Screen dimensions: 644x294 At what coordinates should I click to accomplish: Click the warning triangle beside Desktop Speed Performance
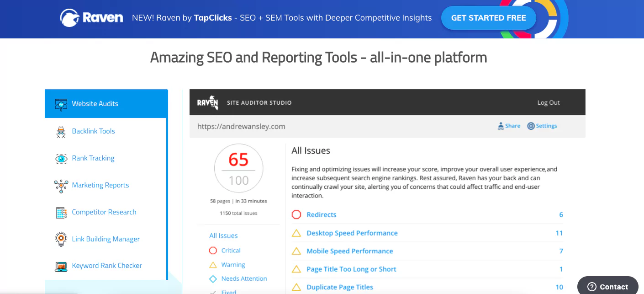[296, 233]
